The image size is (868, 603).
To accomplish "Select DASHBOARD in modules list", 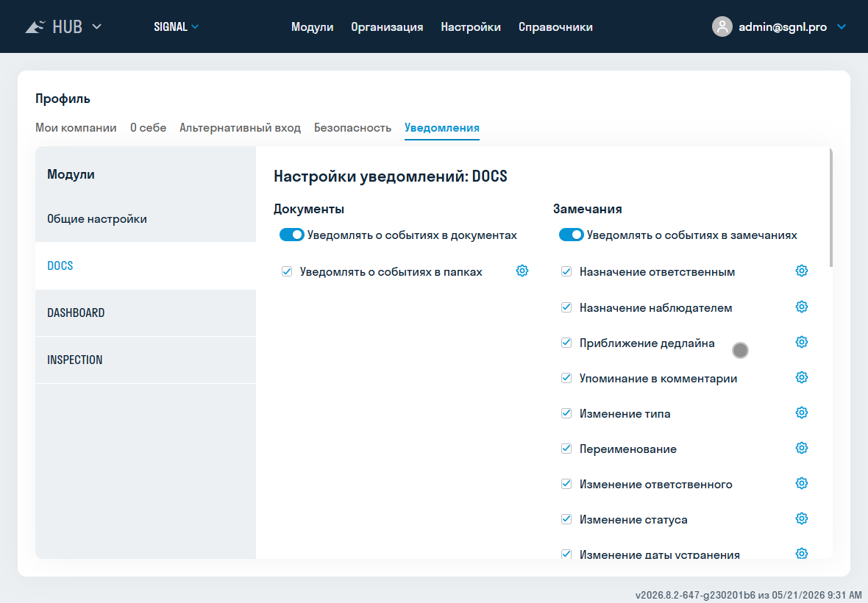I will coord(146,313).
